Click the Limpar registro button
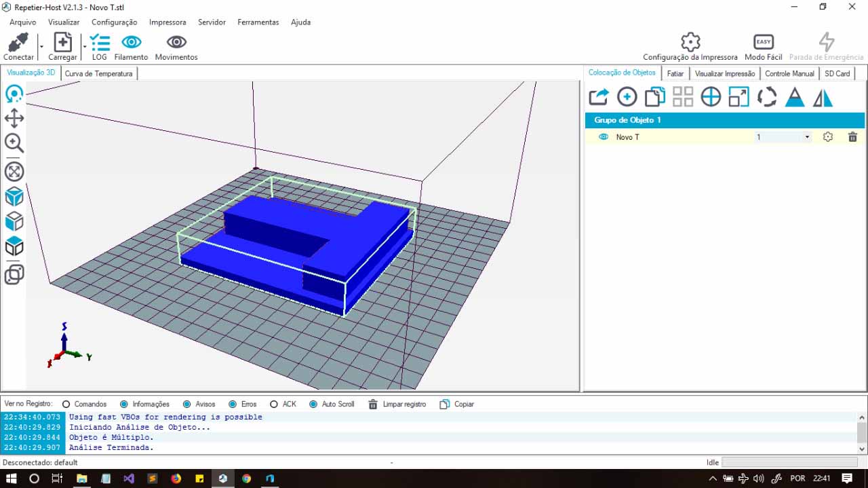The width and height of the screenshot is (868, 488). click(397, 405)
